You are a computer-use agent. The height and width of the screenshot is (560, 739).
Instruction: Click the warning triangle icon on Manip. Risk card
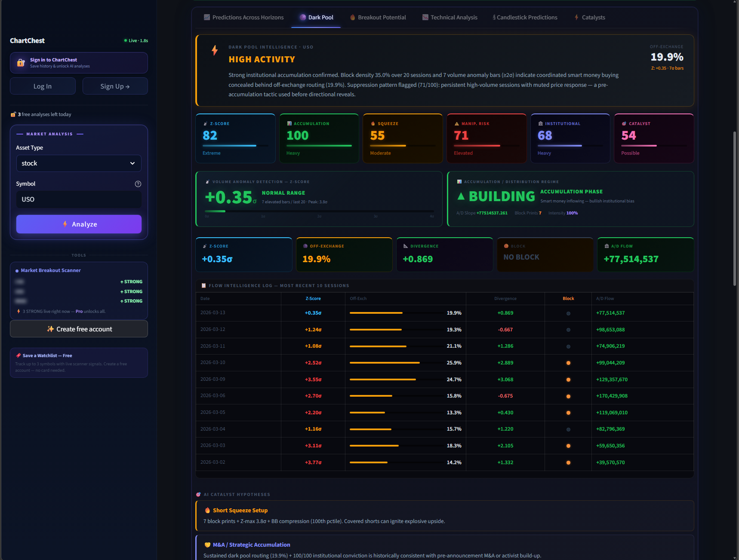tap(456, 123)
